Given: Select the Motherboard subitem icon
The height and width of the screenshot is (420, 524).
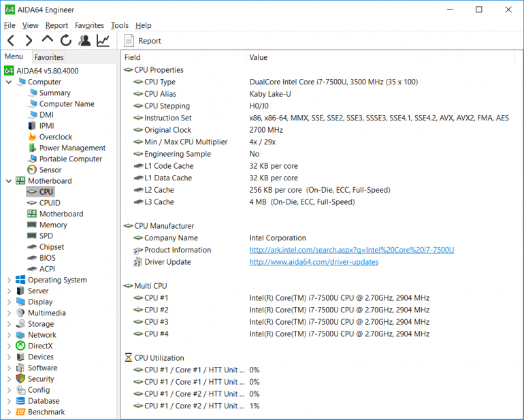Looking at the screenshot, I should pyautogui.click(x=32, y=214).
